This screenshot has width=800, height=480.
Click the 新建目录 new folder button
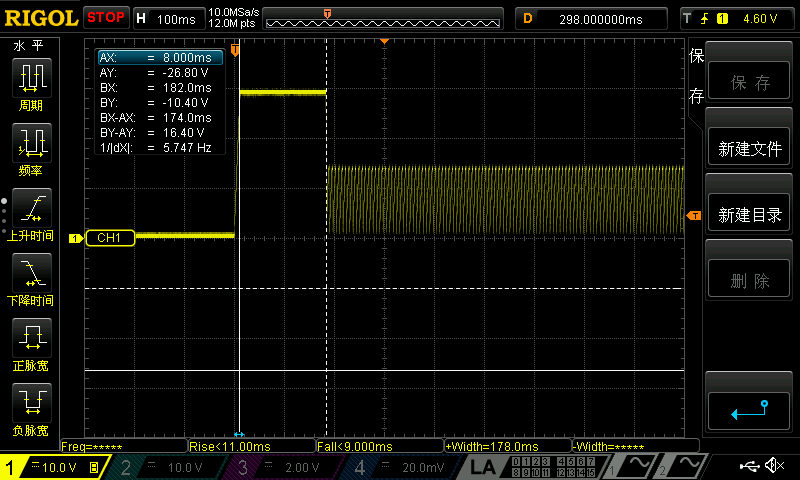click(x=749, y=214)
